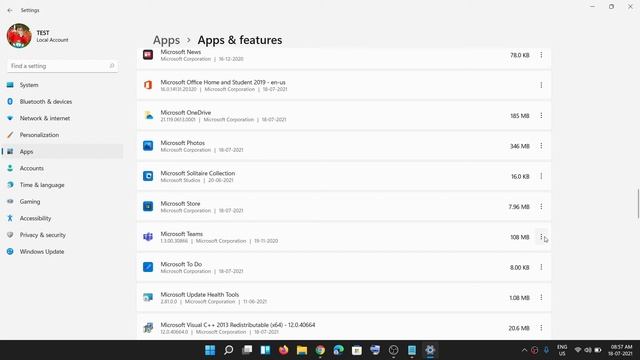The image size is (640, 360).
Task: Select the Microsoft Teams 108 MB size value
Action: coord(520,237)
